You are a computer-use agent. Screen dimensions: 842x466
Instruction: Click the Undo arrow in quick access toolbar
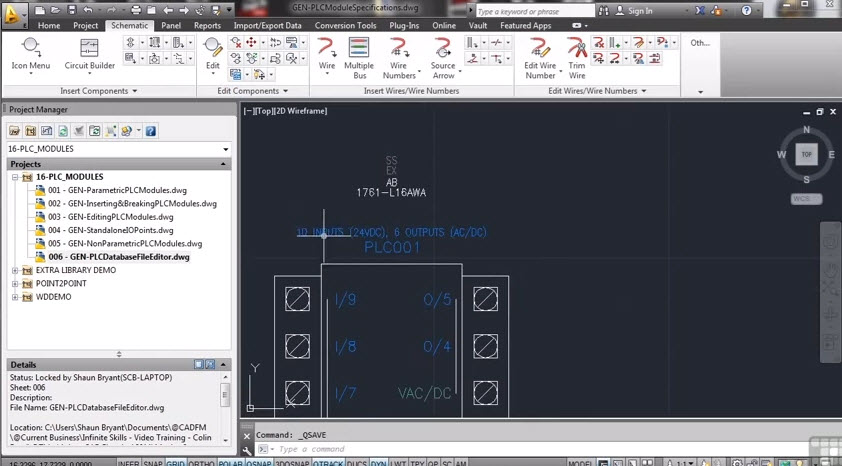88,10
